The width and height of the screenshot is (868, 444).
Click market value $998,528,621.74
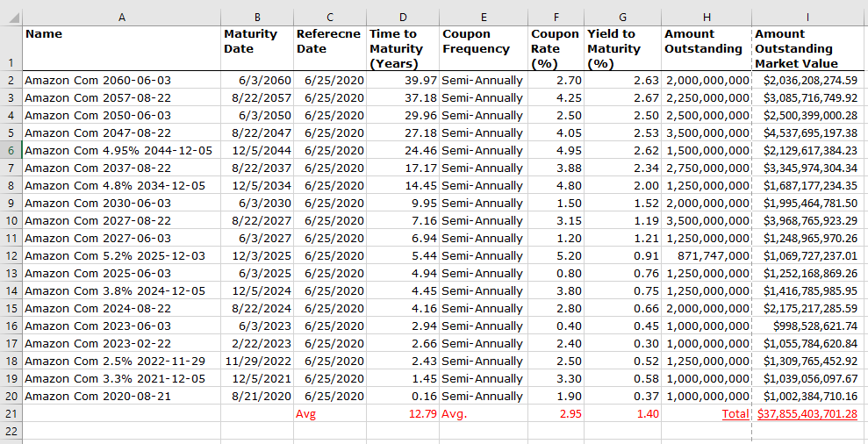pyautogui.click(x=807, y=326)
